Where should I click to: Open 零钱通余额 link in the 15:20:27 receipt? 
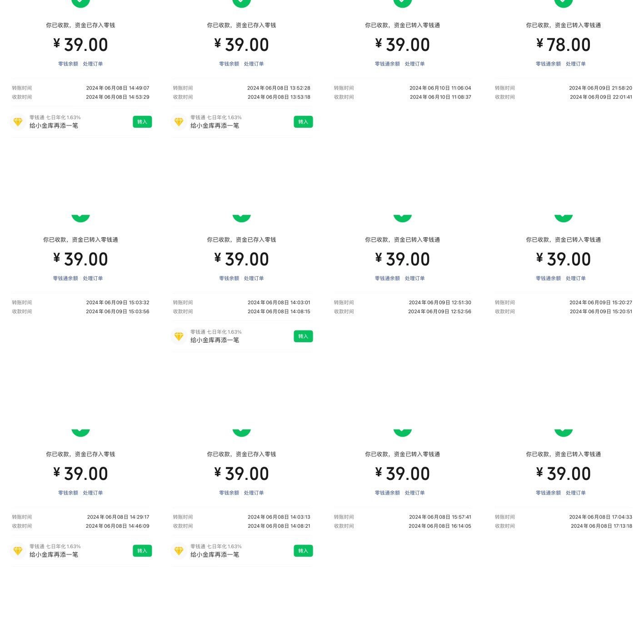(548, 279)
